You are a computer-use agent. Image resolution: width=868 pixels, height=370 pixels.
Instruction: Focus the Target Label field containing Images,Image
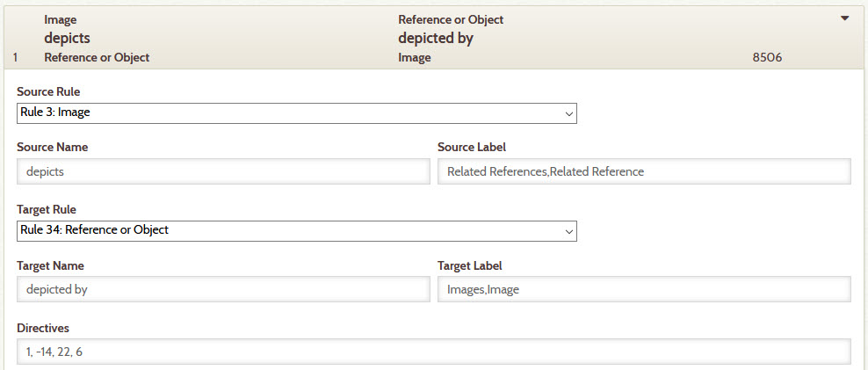click(644, 289)
